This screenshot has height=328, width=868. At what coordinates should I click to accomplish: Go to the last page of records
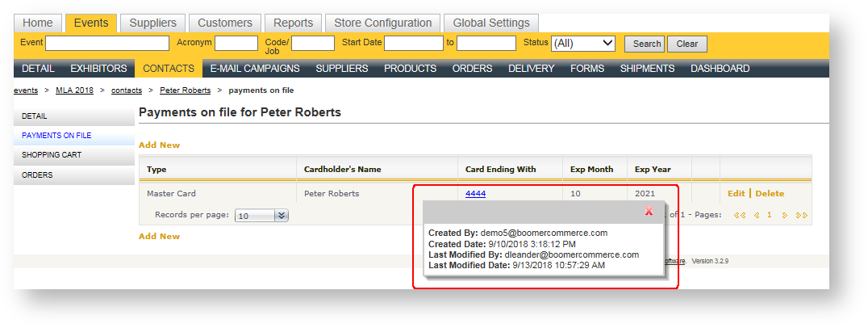coord(801,216)
